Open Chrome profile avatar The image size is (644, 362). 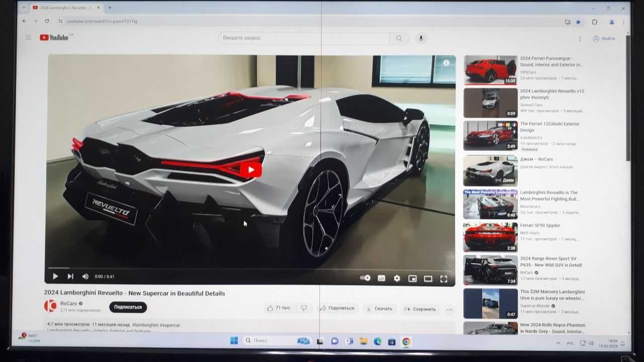click(x=612, y=22)
